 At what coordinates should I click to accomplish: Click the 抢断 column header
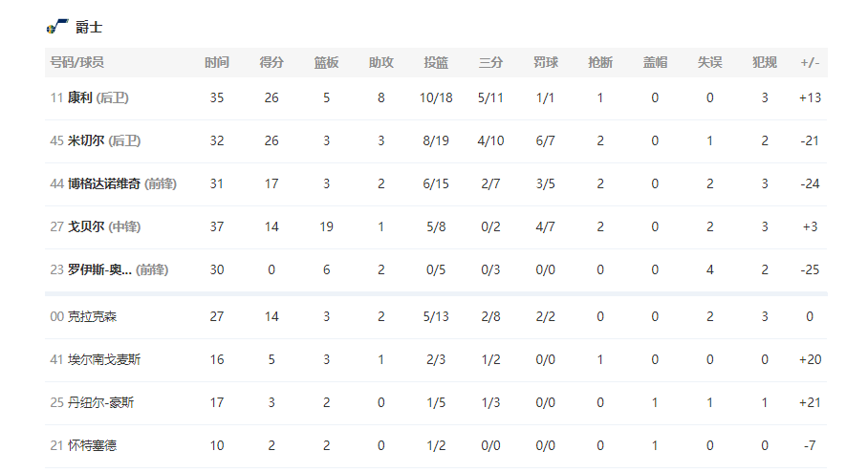(600, 62)
